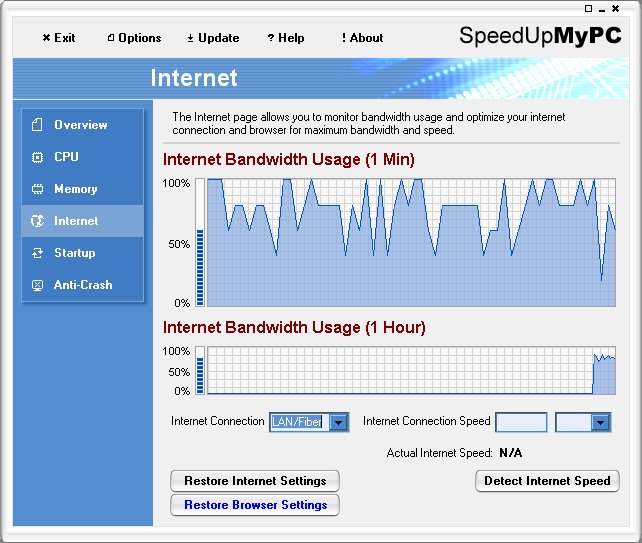Viewport: 642px width, 543px height.
Task: Click the Internet Connection Speed input field
Action: pos(521,422)
